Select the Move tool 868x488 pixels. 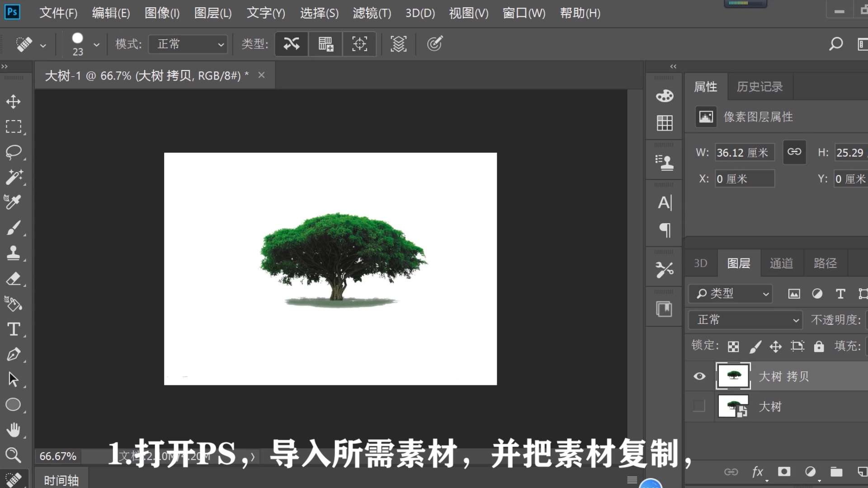click(14, 101)
